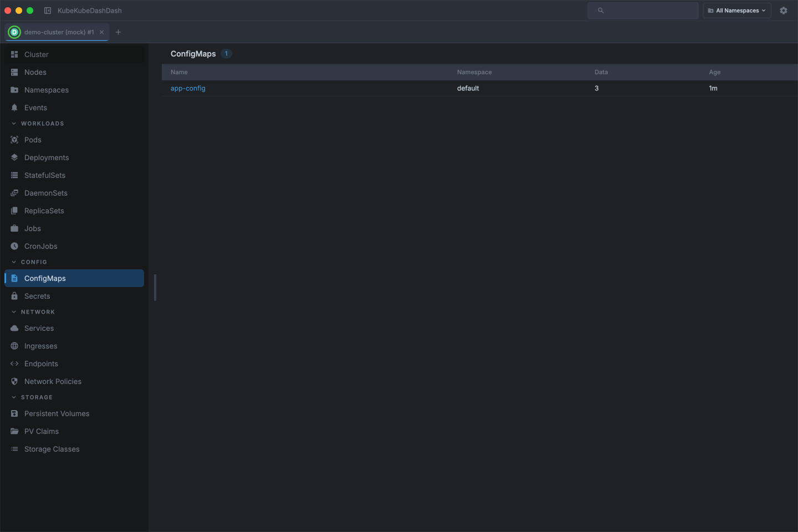Open the Ingresses globe icon
This screenshot has height=532, width=798.
(x=14, y=346)
